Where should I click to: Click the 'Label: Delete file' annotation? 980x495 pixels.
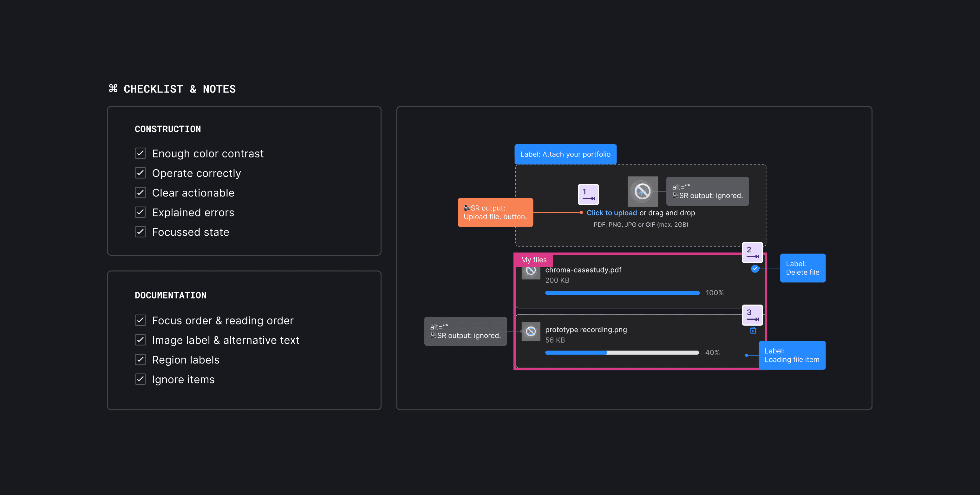(802, 268)
